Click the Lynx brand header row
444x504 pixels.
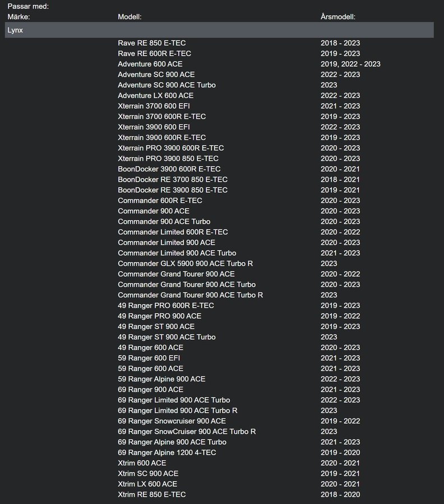[219, 30]
